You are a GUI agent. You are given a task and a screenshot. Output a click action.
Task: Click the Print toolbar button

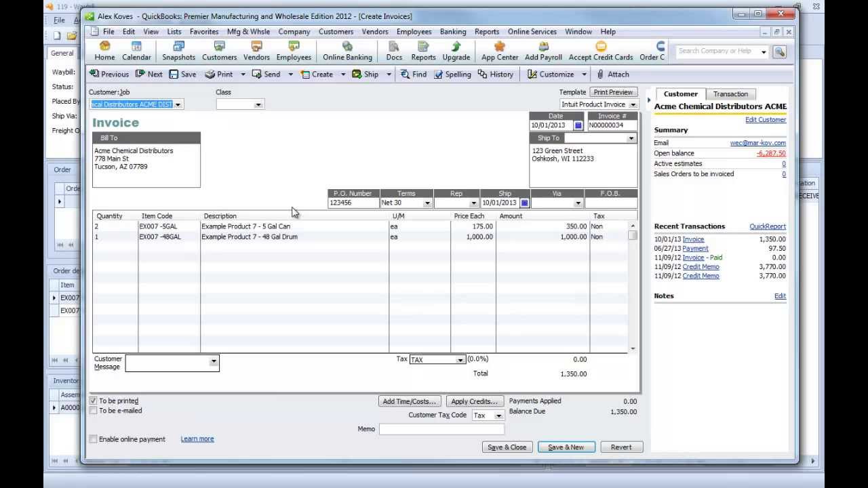[219, 75]
